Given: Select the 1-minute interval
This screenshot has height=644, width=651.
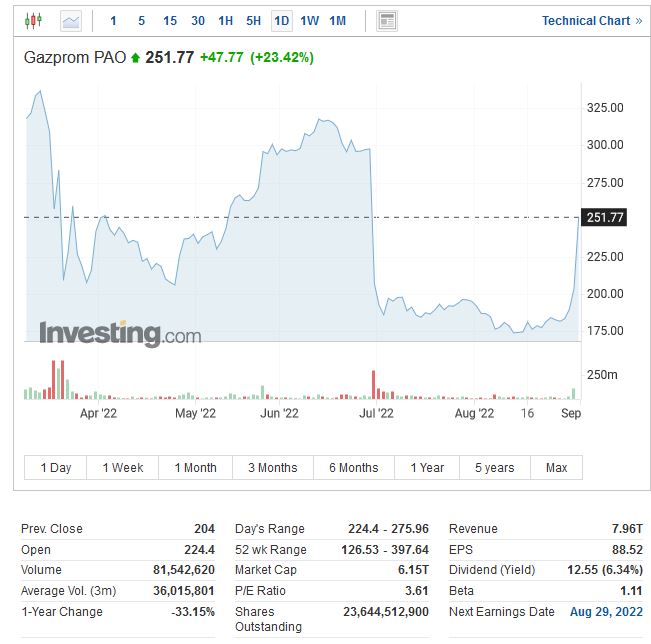Looking at the screenshot, I should click(113, 20).
